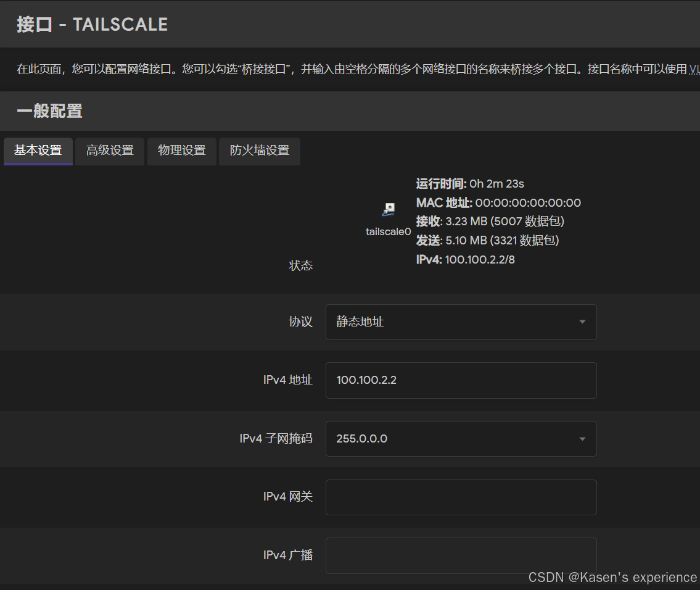Click the 状态 field label
Screen dimensions: 700x590
coord(301,266)
